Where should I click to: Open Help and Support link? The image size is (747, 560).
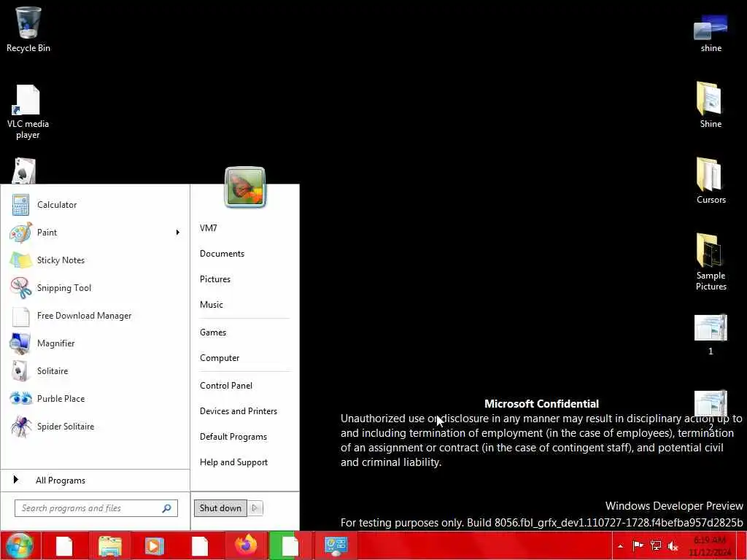click(233, 462)
